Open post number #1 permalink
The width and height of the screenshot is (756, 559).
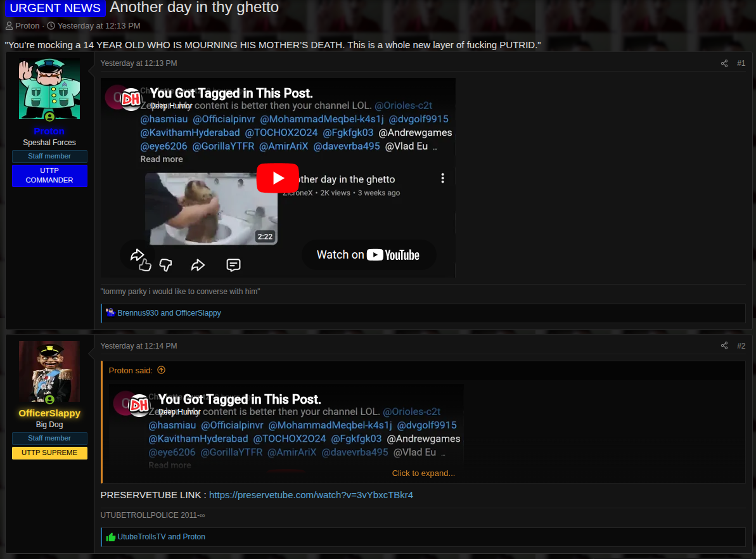coord(741,63)
